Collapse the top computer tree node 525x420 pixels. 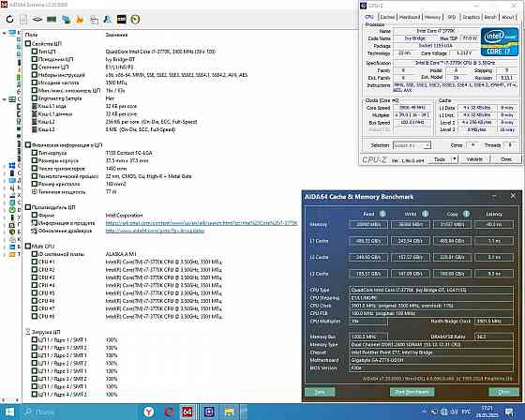pos(4,33)
